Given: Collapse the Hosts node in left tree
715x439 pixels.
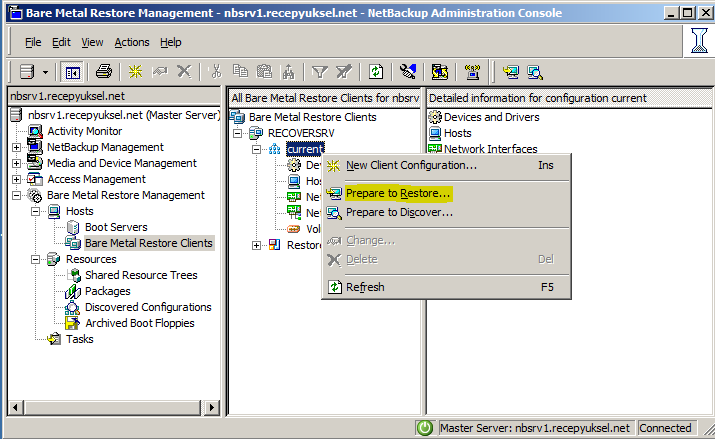Looking at the screenshot, I should [36, 212].
